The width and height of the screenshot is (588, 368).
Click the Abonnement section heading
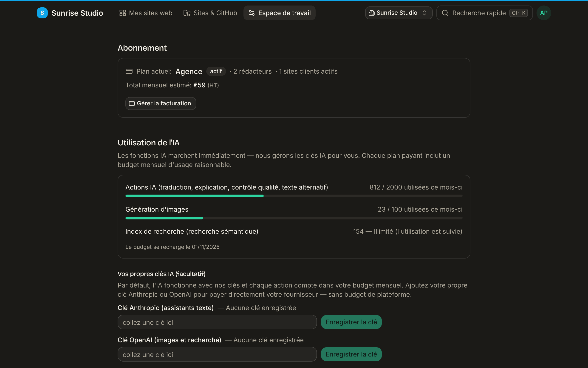[x=142, y=48]
